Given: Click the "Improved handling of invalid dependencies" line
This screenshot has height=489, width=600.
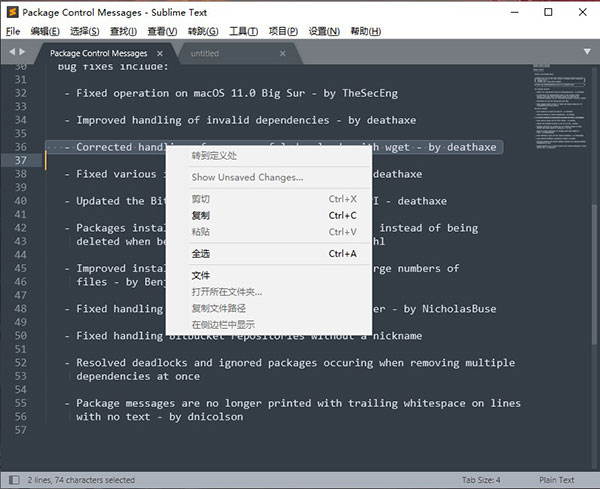Looking at the screenshot, I should [240, 120].
